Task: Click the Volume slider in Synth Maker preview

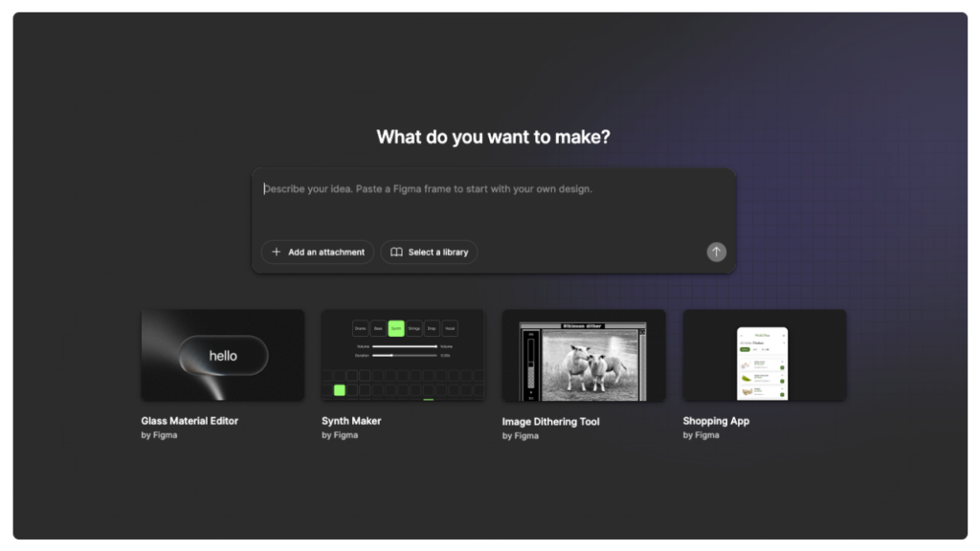Action: click(x=404, y=346)
